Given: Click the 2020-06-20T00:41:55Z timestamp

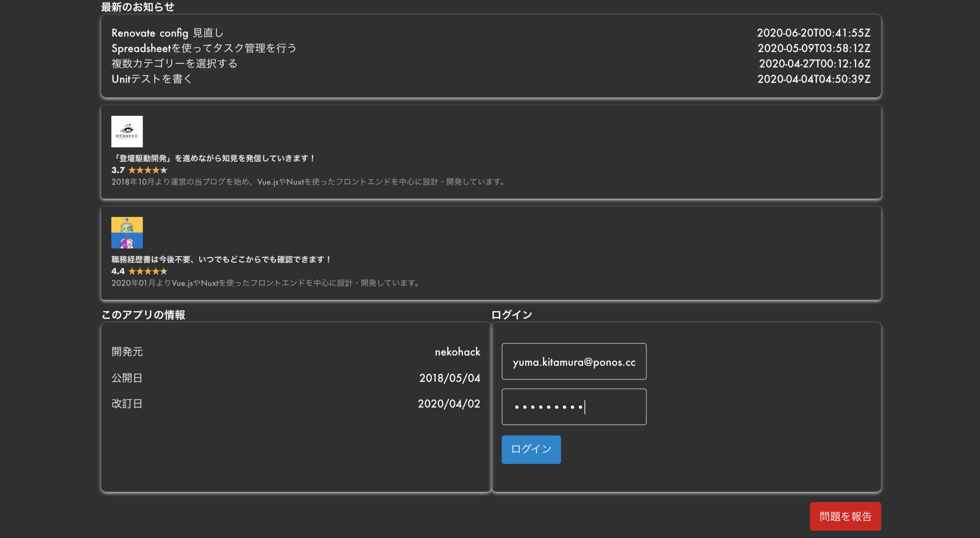Looking at the screenshot, I should click(813, 33).
